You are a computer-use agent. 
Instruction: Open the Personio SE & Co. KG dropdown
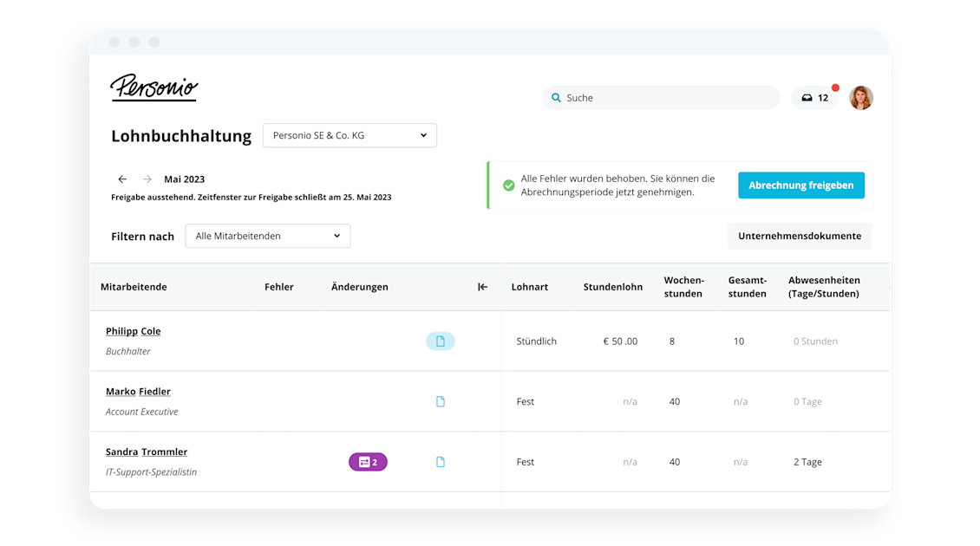point(350,135)
